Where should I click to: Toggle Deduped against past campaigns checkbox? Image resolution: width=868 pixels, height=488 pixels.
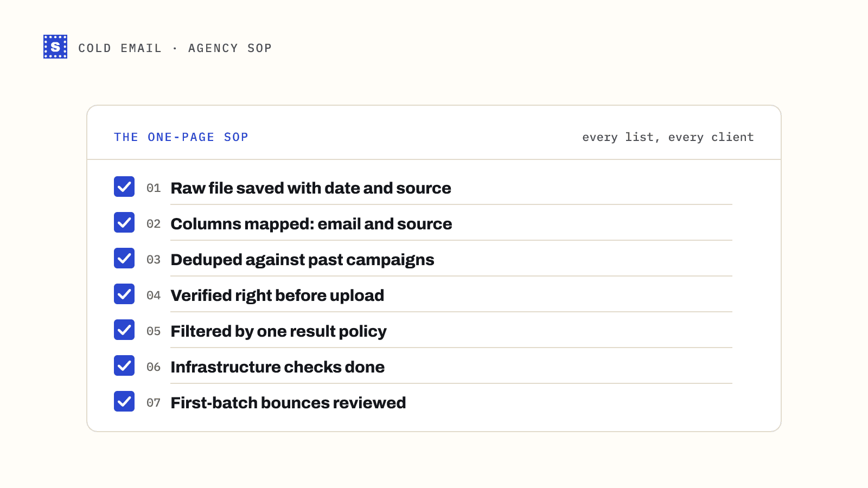pos(124,258)
